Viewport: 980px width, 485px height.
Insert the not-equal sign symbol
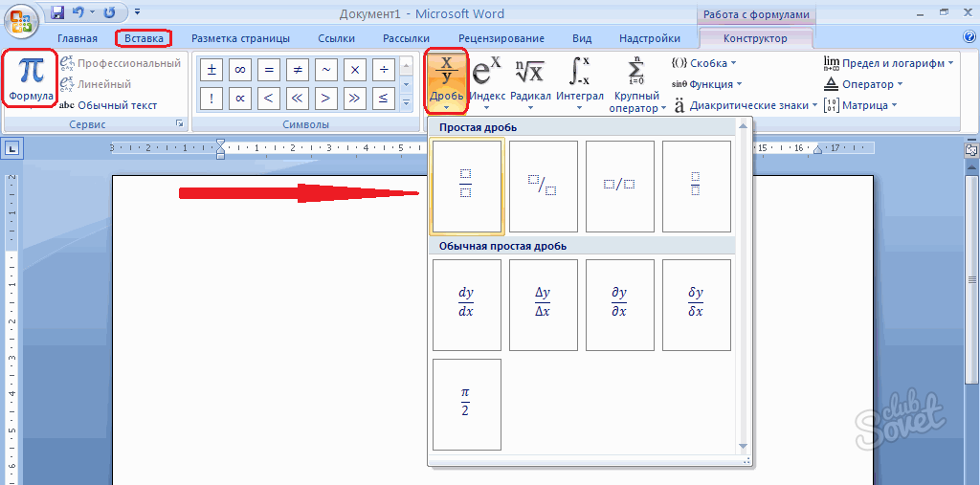coord(298,70)
